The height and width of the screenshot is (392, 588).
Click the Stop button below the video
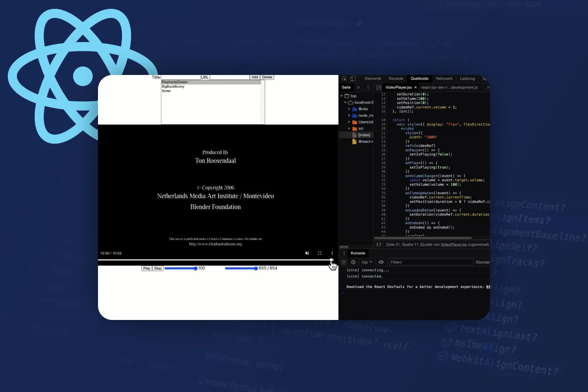(x=158, y=269)
